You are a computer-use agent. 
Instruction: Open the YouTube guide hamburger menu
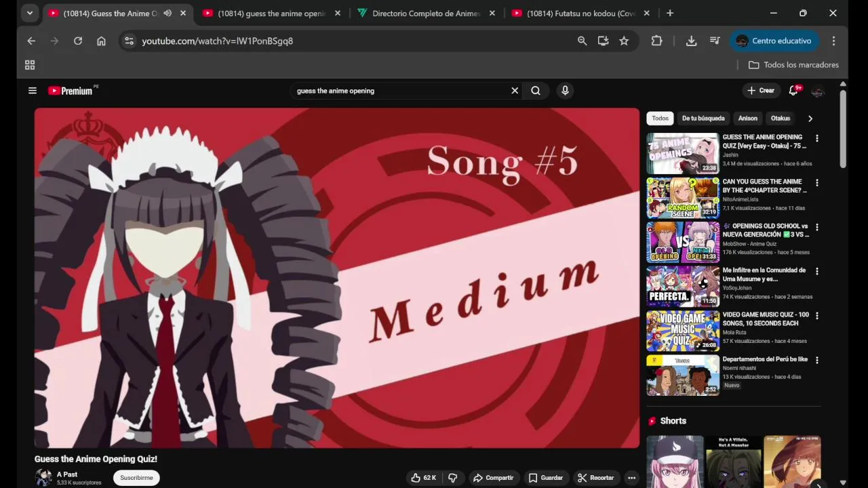[x=32, y=90]
